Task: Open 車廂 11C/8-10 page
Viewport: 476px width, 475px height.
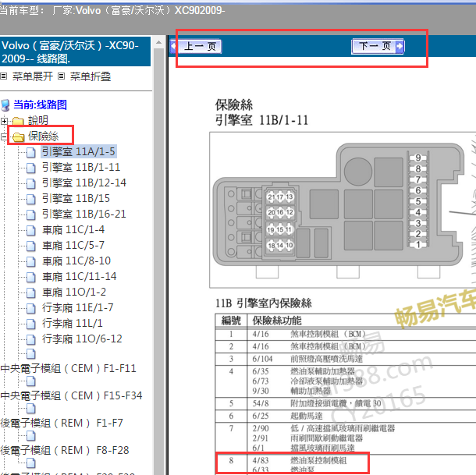Action: click(76, 261)
